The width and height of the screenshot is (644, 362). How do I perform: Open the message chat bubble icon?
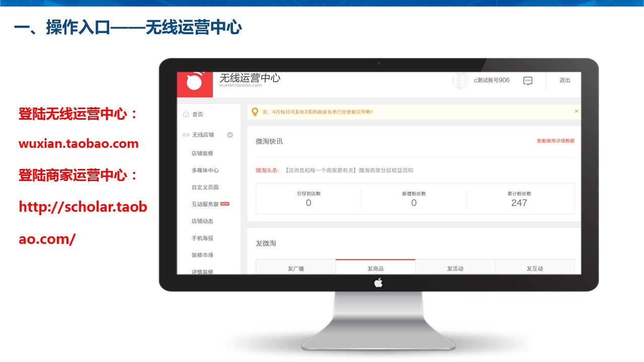tap(528, 80)
